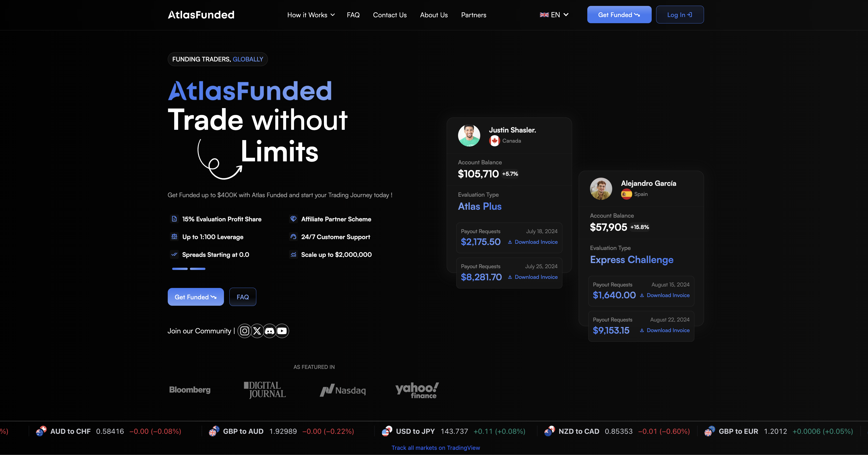Click the AUD to CHF ticker pair
This screenshot has height=455, width=868.
71,431
